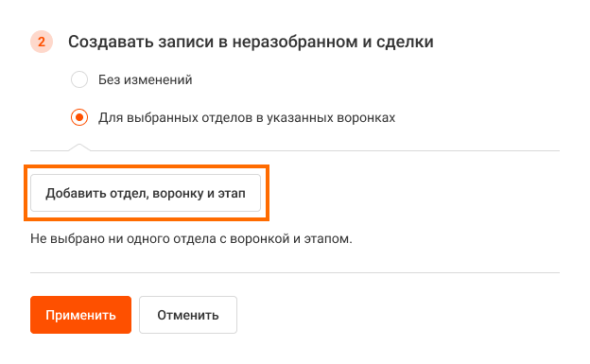
Task: Click the word "Отменить" on the white button
Action: pyautogui.click(x=188, y=315)
